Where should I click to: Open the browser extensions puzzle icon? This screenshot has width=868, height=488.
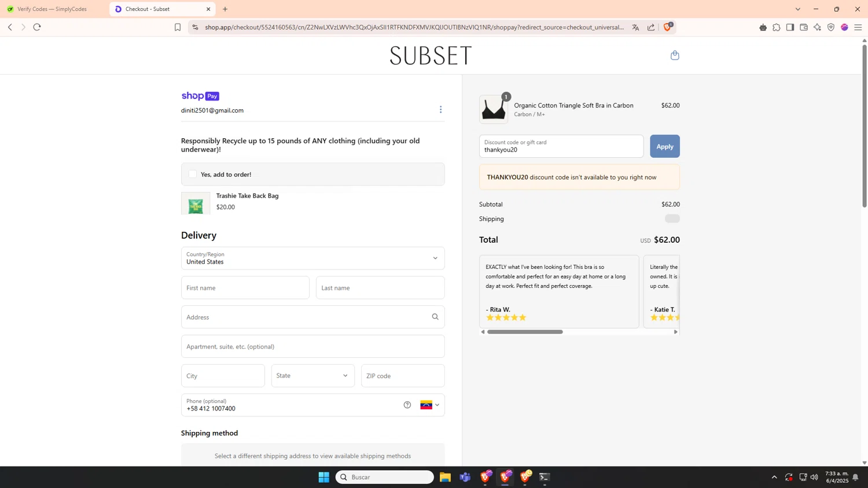[777, 27]
